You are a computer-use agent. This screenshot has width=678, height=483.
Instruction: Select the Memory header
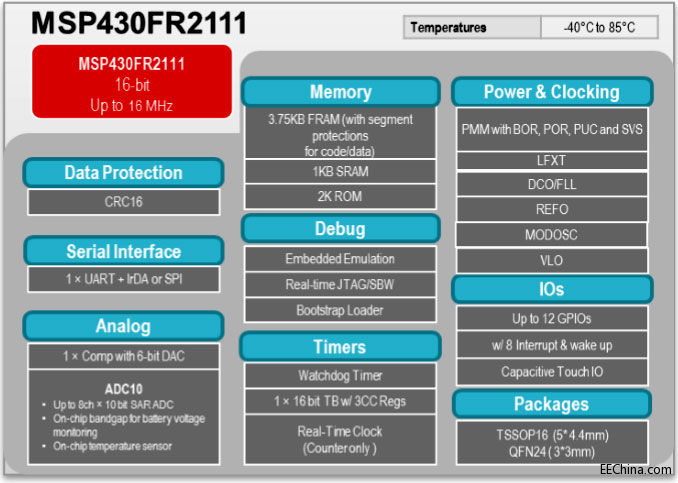tap(341, 92)
